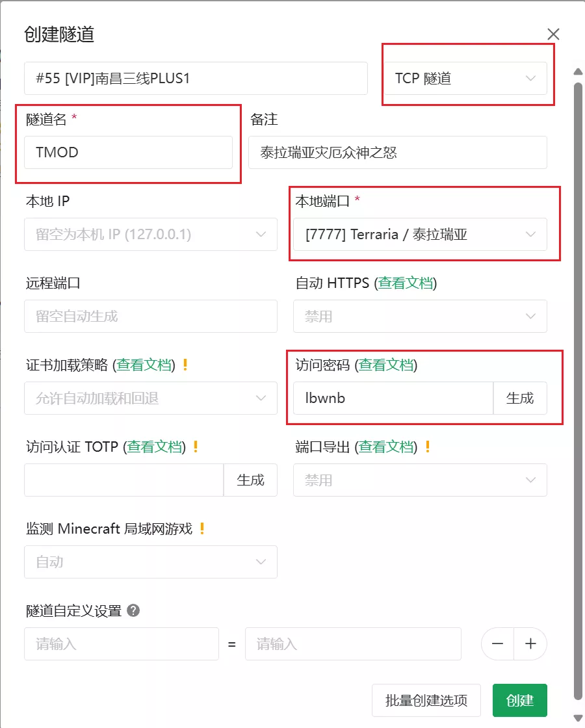585x728 pixels.
Task: Click the help question mark beside 隧道自定义设置
Action: (133, 611)
